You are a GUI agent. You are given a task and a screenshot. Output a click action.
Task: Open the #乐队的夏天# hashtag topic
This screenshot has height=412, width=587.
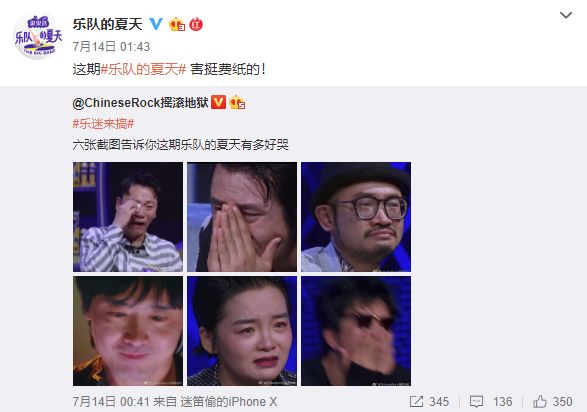tap(143, 69)
